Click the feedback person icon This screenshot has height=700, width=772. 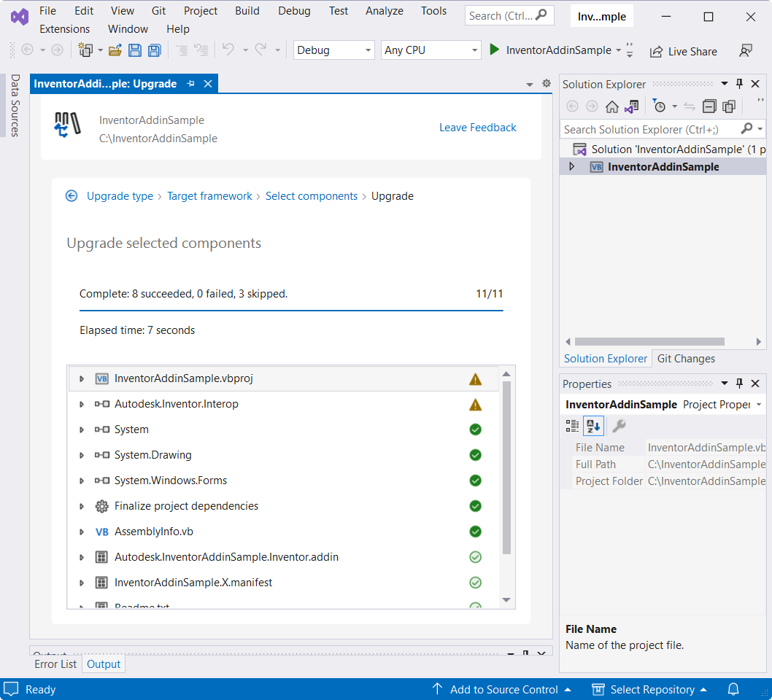[746, 50]
